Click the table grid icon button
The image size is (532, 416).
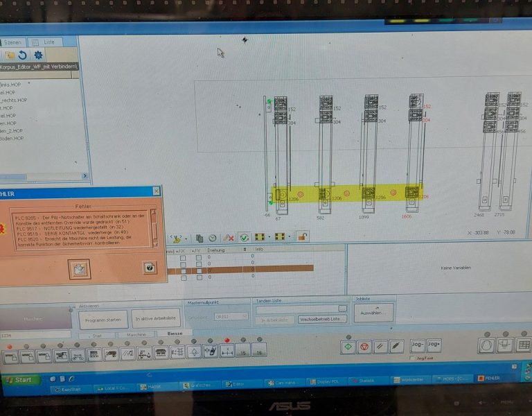tap(524, 345)
